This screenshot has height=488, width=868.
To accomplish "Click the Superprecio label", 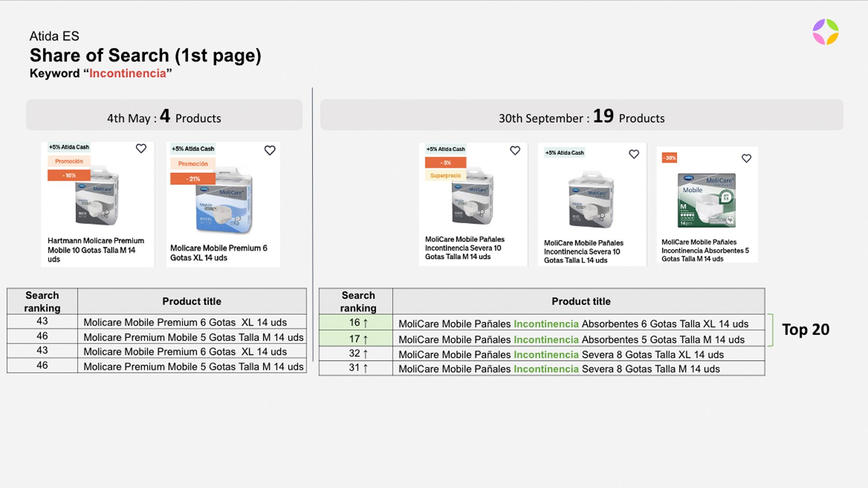I will (446, 175).
